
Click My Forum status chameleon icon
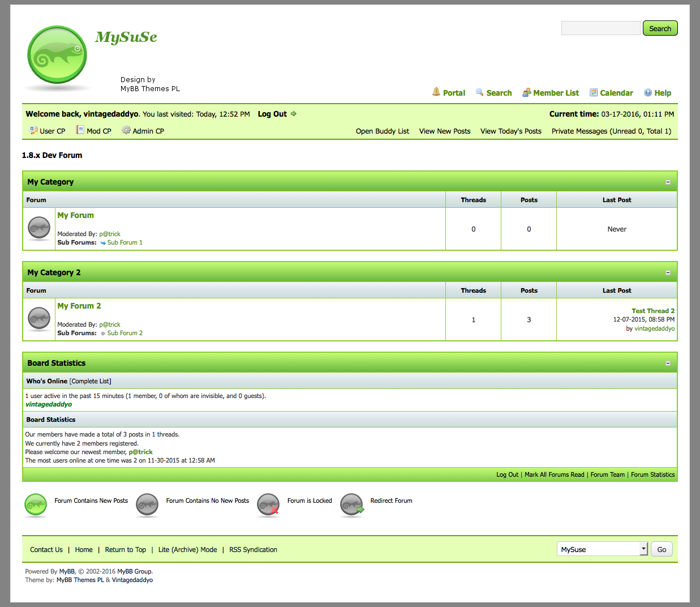(39, 228)
